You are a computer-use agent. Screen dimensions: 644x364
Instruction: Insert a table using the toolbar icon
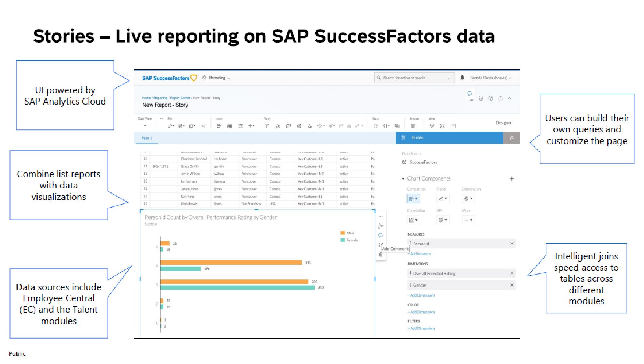click(229, 126)
